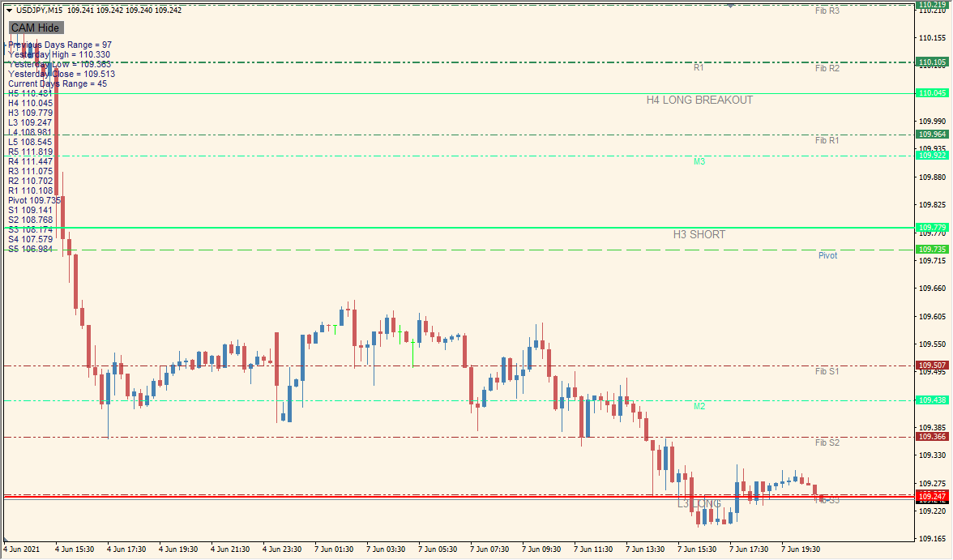Click the M2 level label

pos(699,406)
